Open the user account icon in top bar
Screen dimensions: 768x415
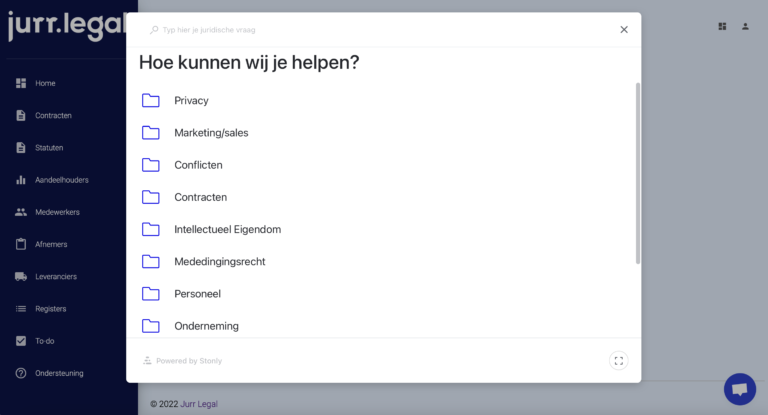[x=745, y=26]
